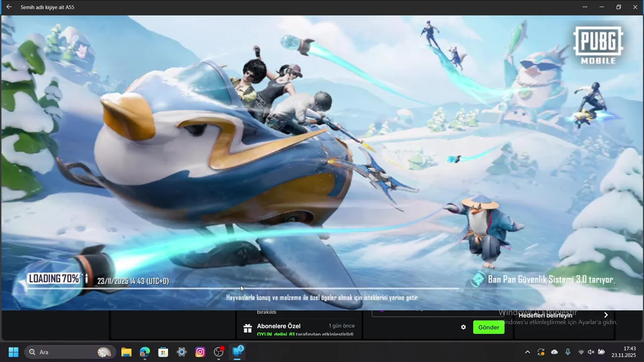This screenshot has height=362, width=644.
Task: Launch Microsoft Edge from the taskbar
Action: coord(144,352)
